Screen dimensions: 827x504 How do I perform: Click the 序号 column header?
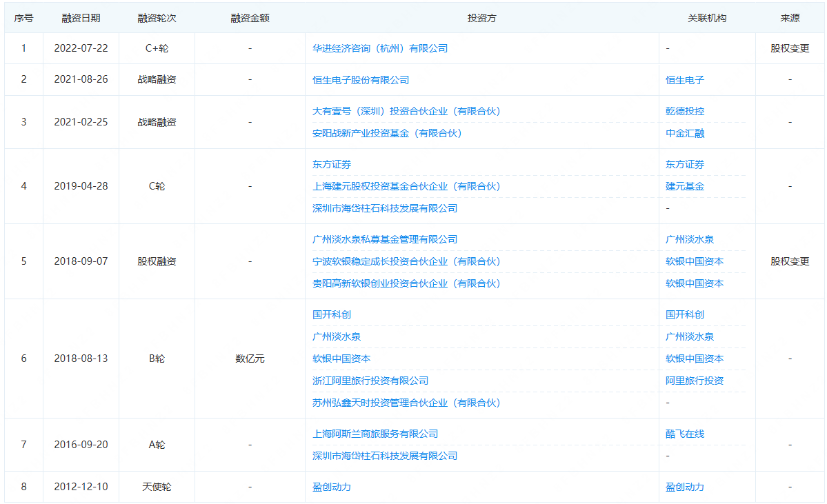(x=23, y=19)
